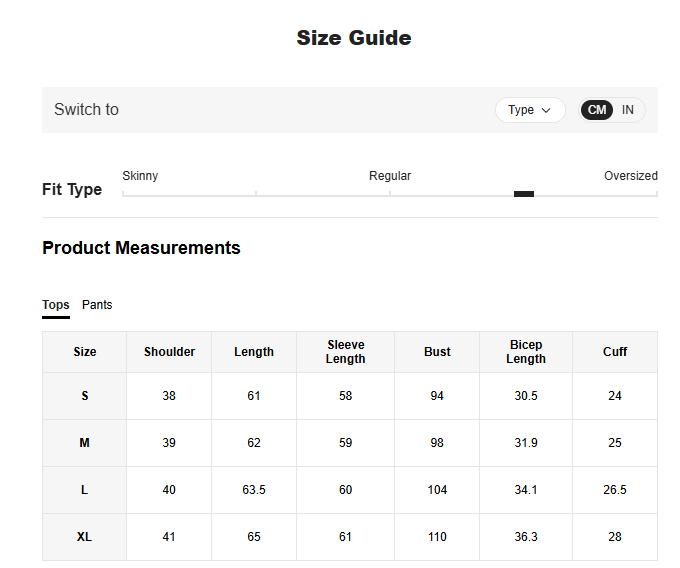Click the Bust column header

tap(437, 352)
